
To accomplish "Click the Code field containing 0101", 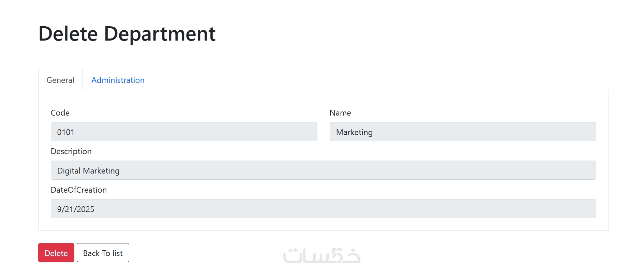I will tap(184, 132).
